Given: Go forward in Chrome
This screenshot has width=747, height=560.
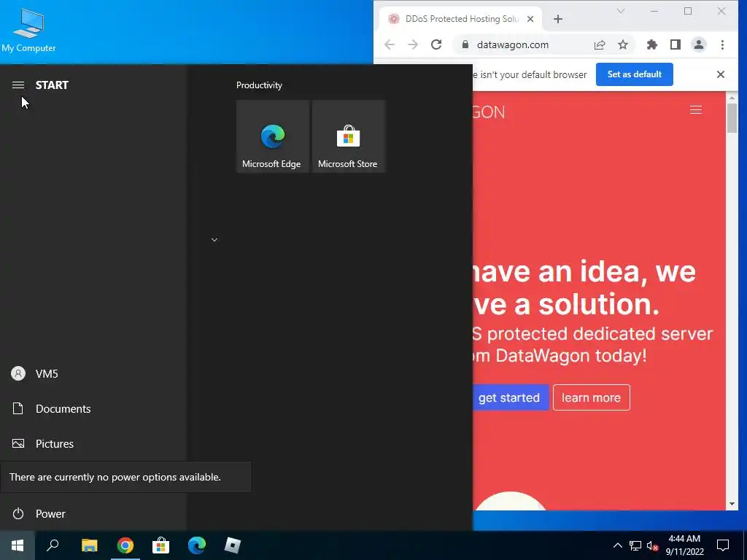Looking at the screenshot, I should coord(413,44).
